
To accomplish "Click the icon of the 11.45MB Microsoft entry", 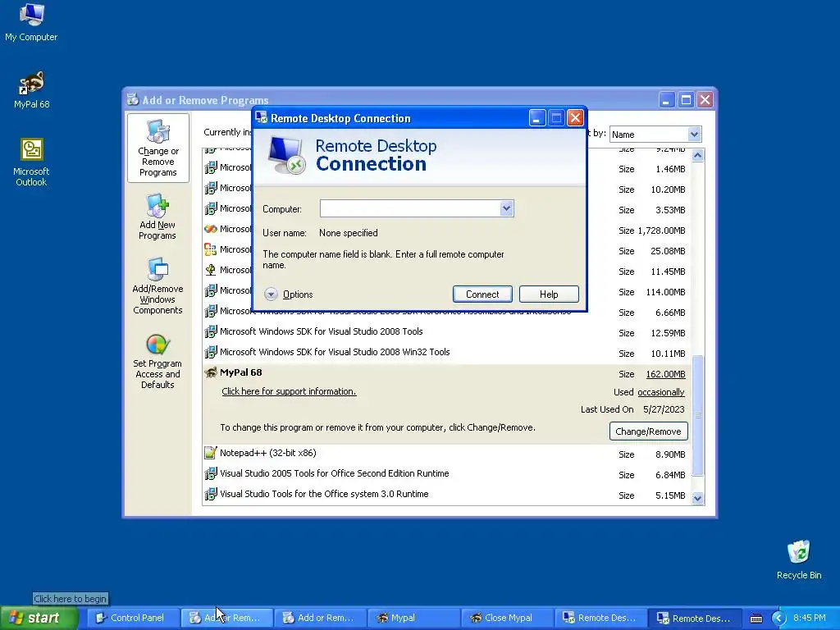I will click(x=211, y=270).
